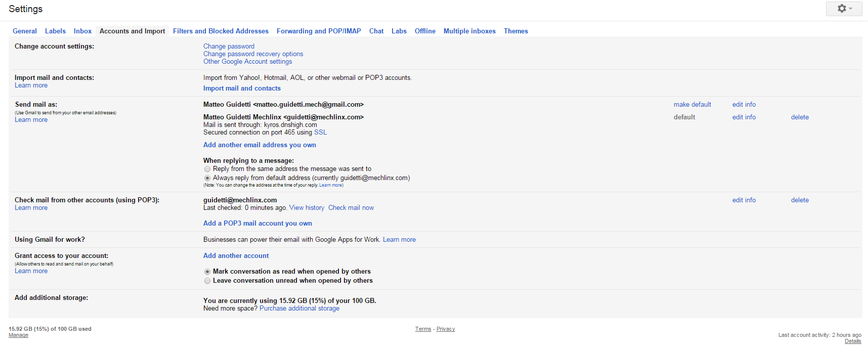Click Add another email address you own
The height and width of the screenshot is (349, 868).
259,145
